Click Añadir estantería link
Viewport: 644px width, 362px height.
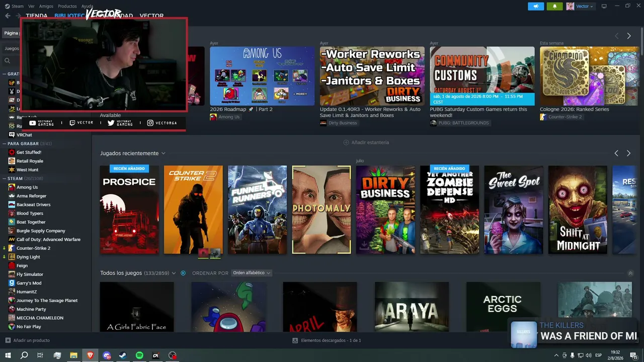pyautogui.click(x=370, y=142)
